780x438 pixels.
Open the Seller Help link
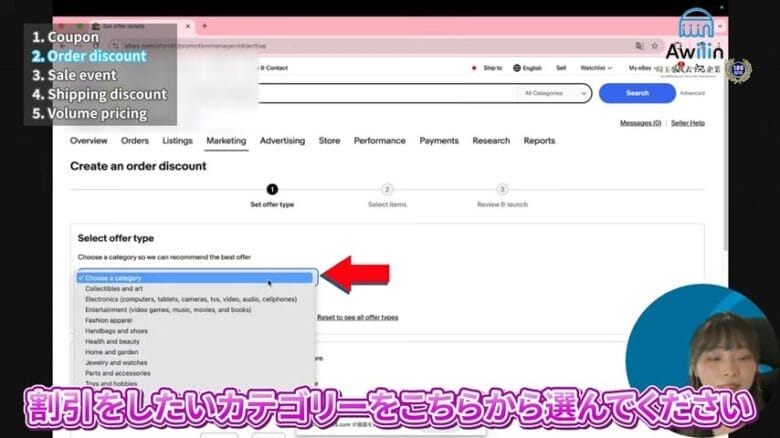click(687, 123)
